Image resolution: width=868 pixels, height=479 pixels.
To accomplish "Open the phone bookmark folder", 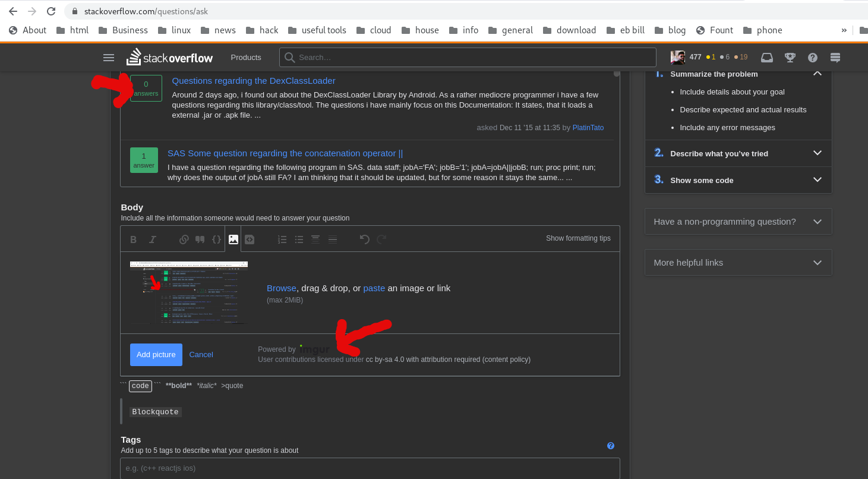I will coord(762,30).
